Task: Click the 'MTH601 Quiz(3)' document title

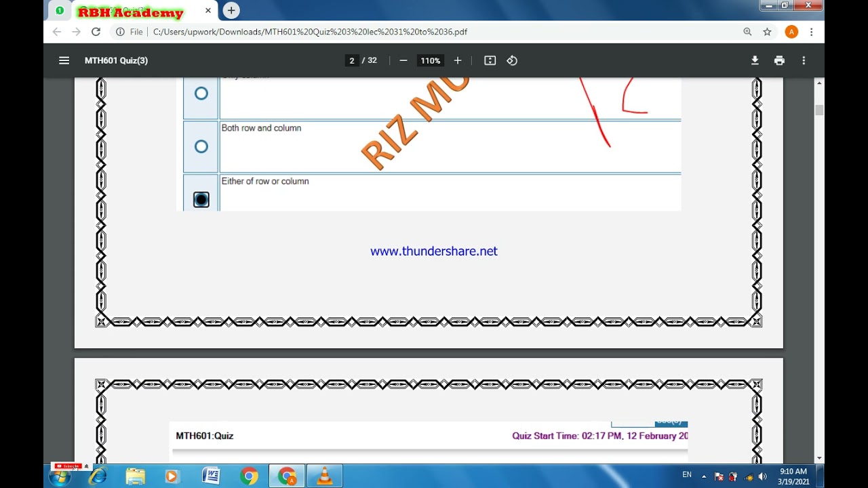Action: [116, 60]
